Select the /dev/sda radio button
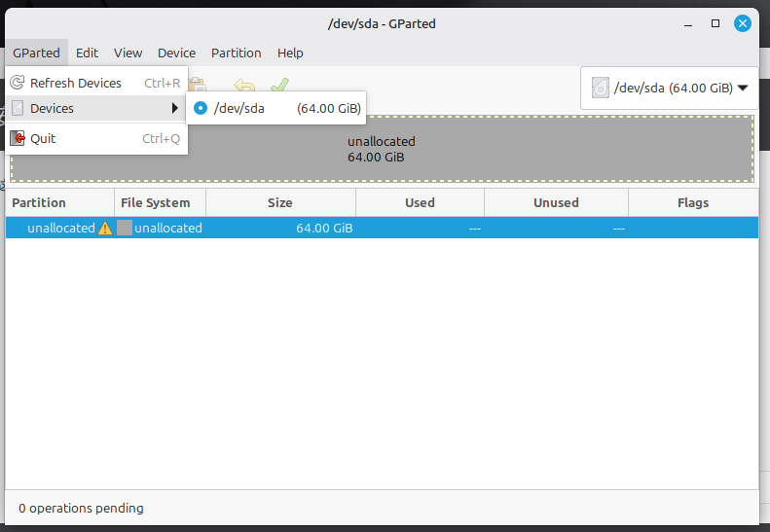This screenshot has width=770, height=532. (x=201, y=108)
